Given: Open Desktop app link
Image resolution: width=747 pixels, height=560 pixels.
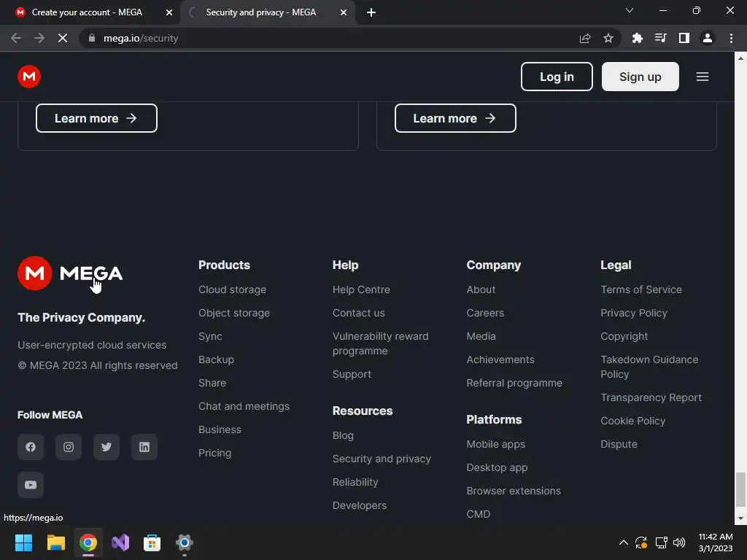Looking at the screenshot, I should point(497,467).
